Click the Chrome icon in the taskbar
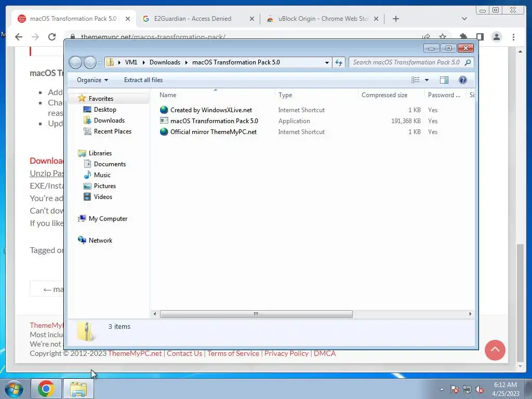This screenshot has width=532, height=399. [x=46, y=389]
